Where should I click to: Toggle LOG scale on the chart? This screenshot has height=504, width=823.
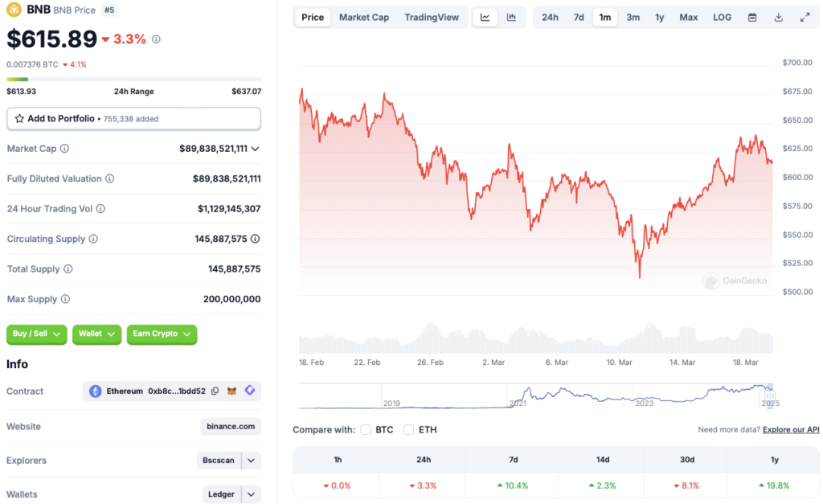(721, 17)
